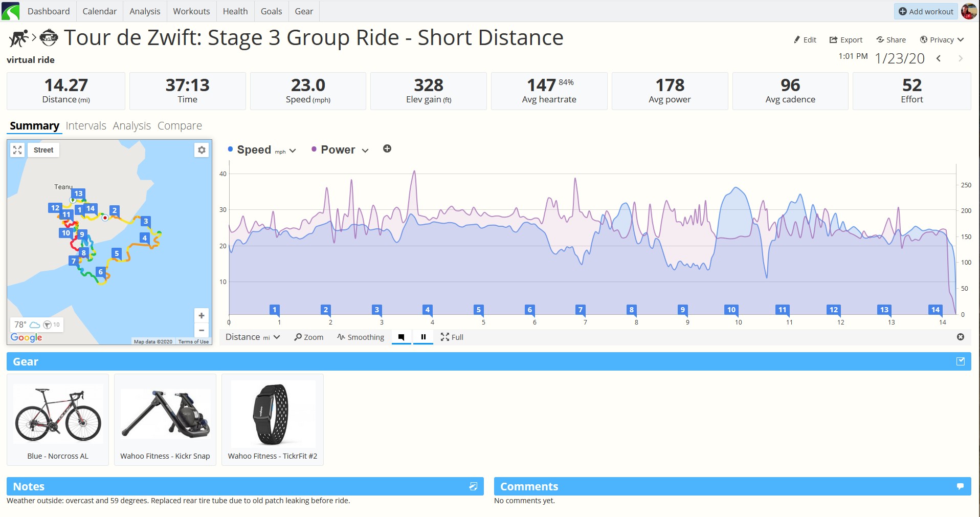Click the Notes panel edit icon

tap(473, 486)
